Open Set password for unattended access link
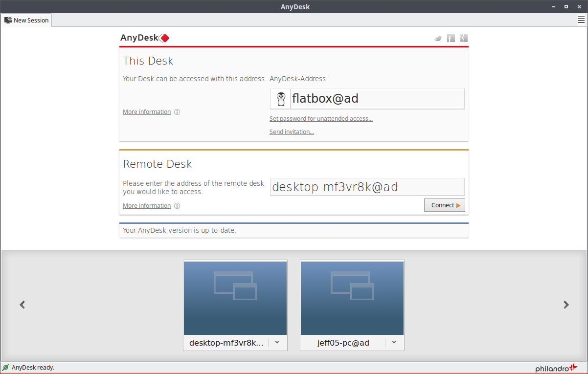The height and width of the screenshot is (374, 588). (x=321, y=118)
